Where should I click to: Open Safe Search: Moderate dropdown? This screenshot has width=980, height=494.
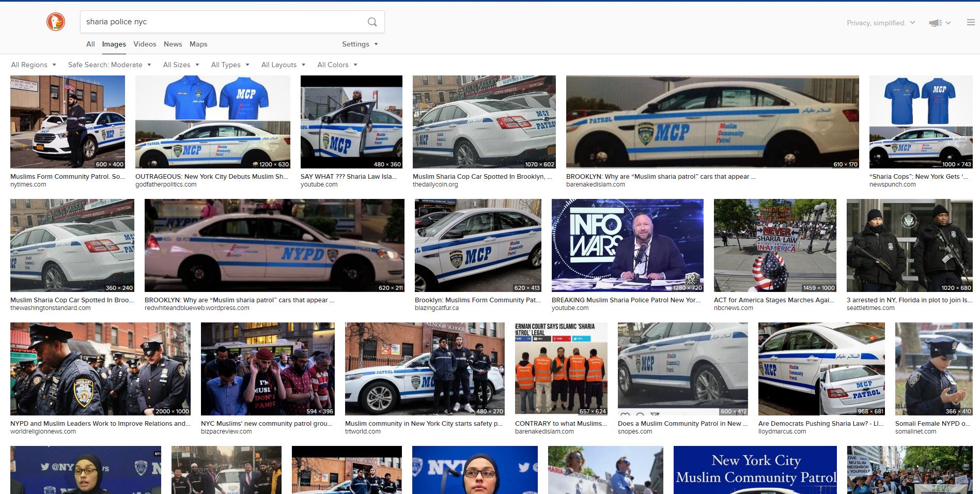[x=110, y=65]
